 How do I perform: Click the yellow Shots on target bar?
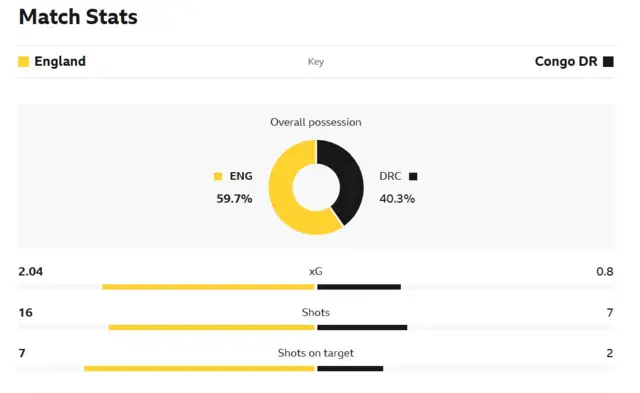(199, 369)
